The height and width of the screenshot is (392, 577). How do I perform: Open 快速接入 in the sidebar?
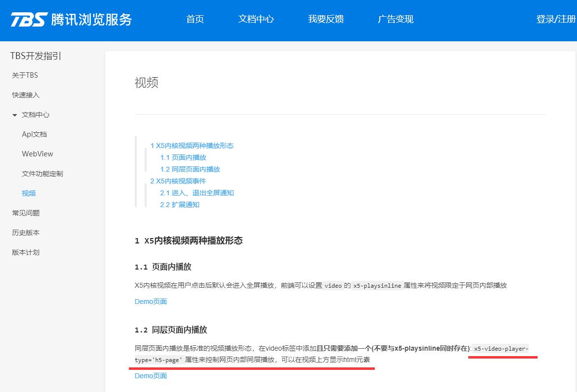(26, 95)
